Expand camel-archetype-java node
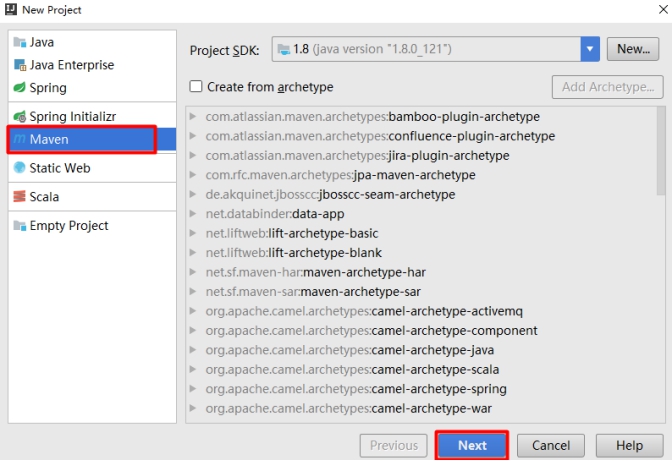 (193, 350)
